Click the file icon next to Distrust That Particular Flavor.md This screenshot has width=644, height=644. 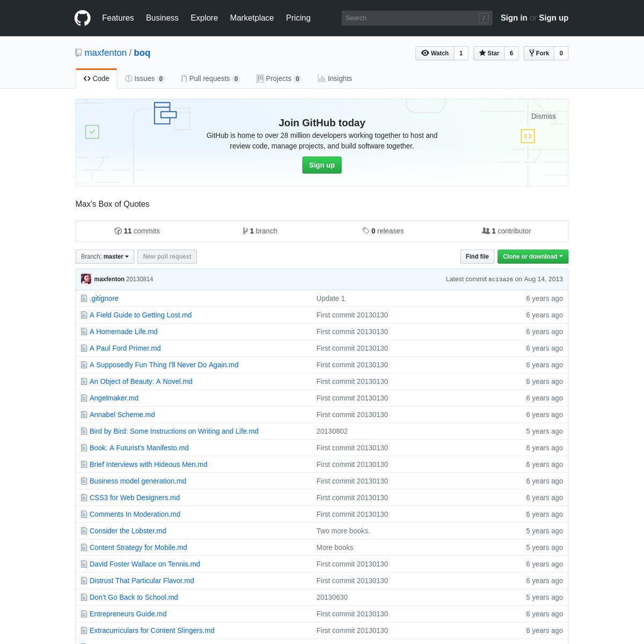pyautogui.click(x=84, y=581)
